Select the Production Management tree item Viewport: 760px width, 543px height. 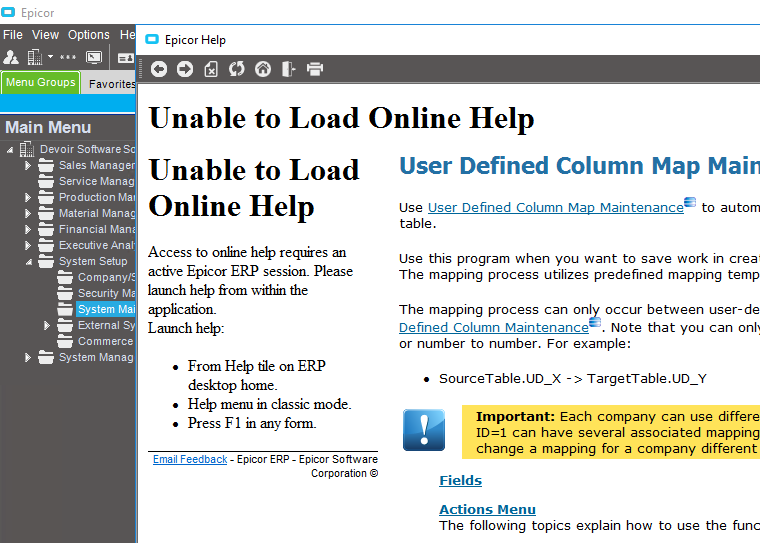(97, 197)
